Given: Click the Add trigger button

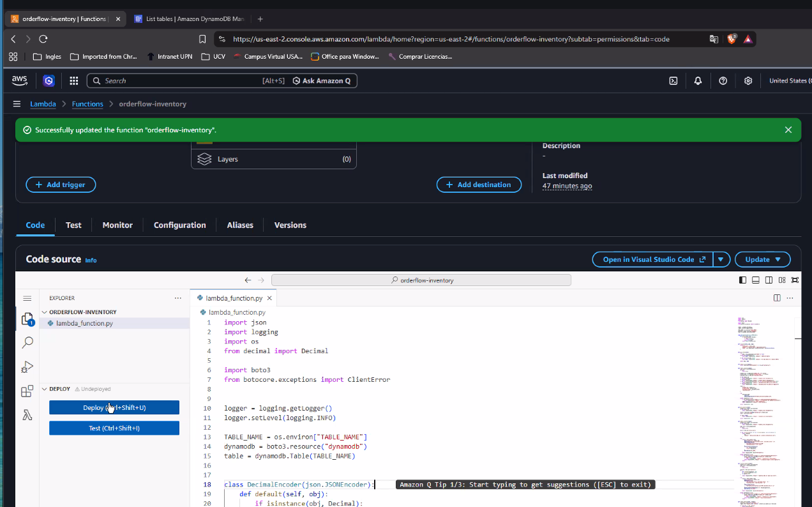Looking at the screenshot, I should (61, 185).
